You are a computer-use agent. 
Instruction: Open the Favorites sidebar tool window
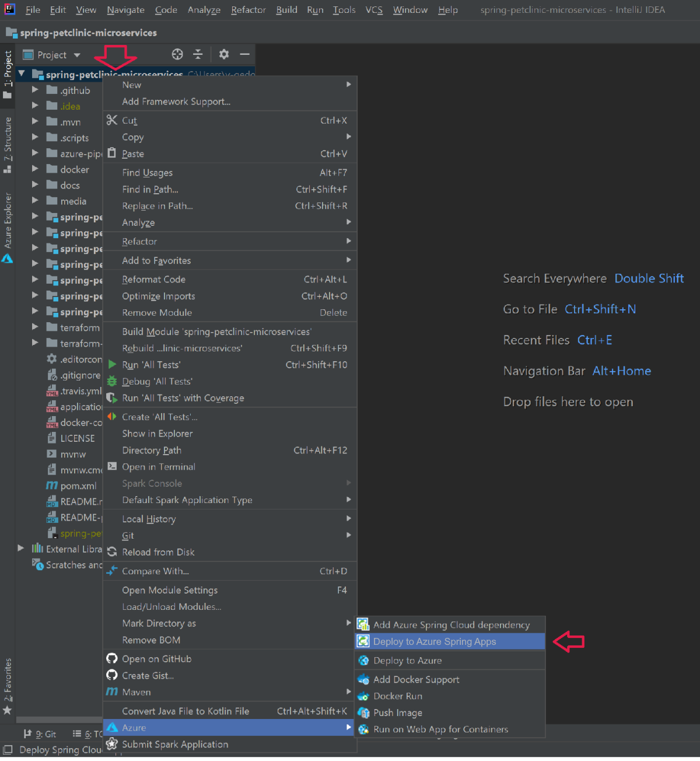coord(8,686)
